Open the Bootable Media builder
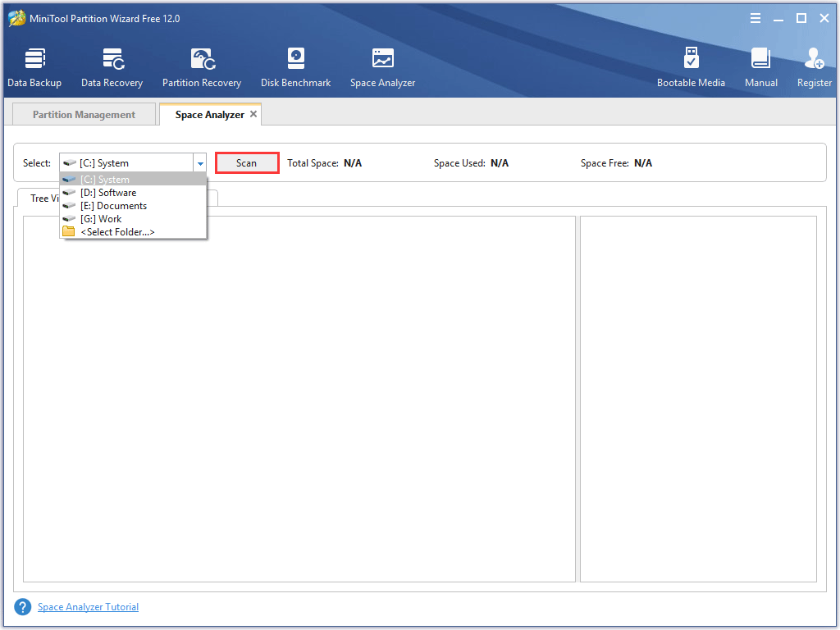Screen dimensions: 840x630 coord(691,67)
